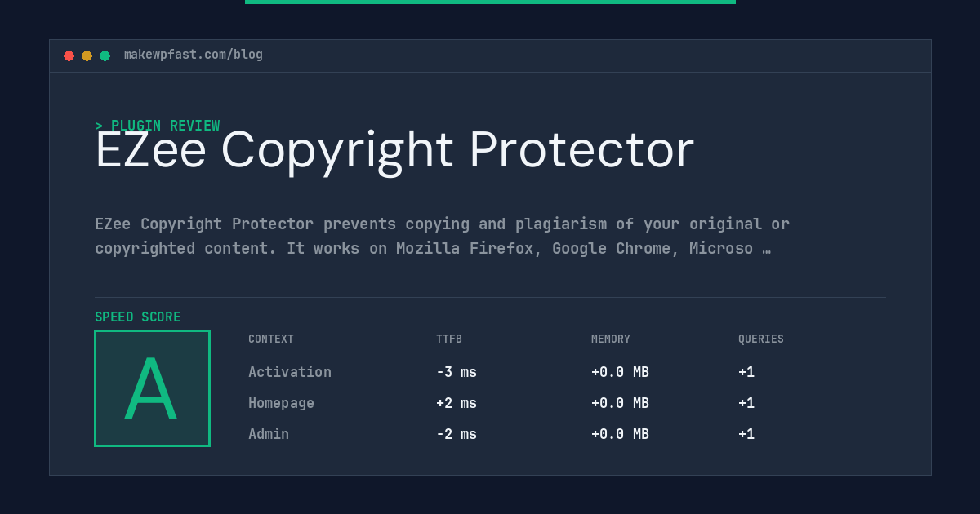Click the -3 ms TTFB value

(x=457, y=372)
